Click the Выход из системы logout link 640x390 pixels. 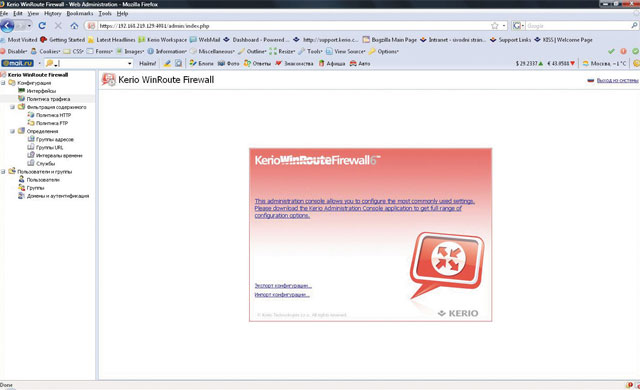[617, 80]
